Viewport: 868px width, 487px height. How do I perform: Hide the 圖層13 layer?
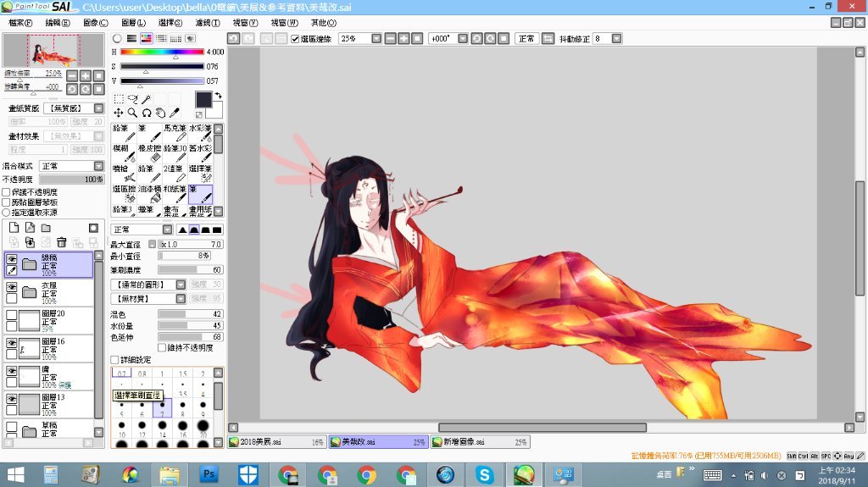pos(12,399)
